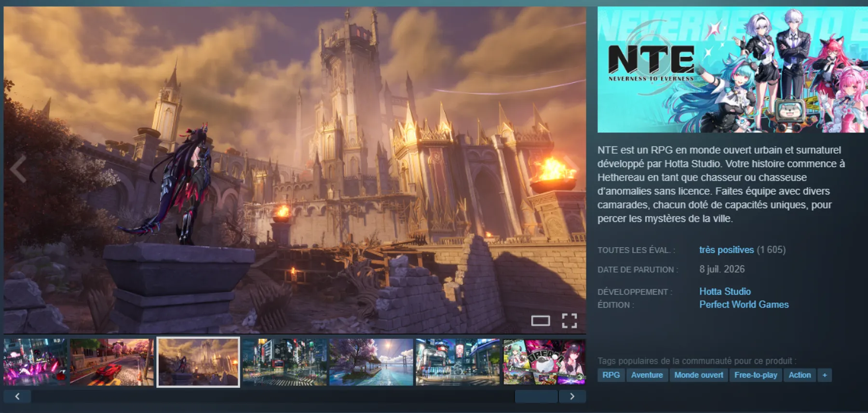The image size is (868, 413).
Task: Click the large castle screenshot
Action: coord(295,170)
